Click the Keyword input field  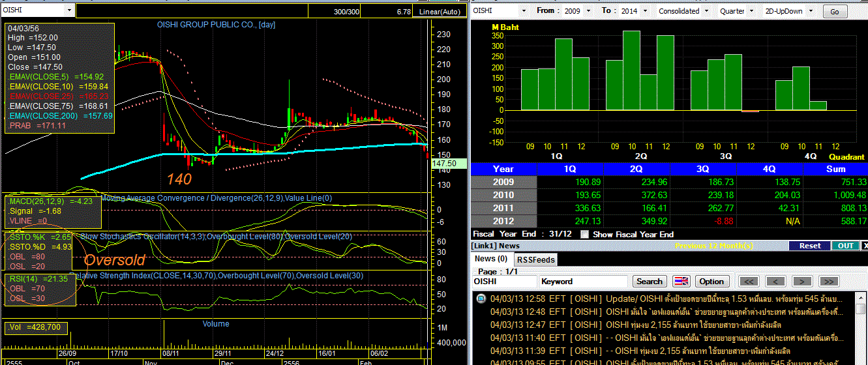point(584,281)
